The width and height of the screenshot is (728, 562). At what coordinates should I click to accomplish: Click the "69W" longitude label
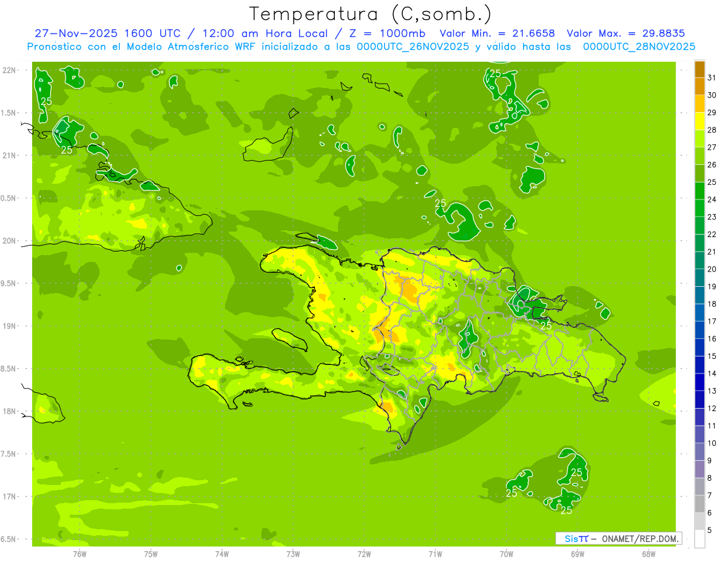click(x=578, y=554)
